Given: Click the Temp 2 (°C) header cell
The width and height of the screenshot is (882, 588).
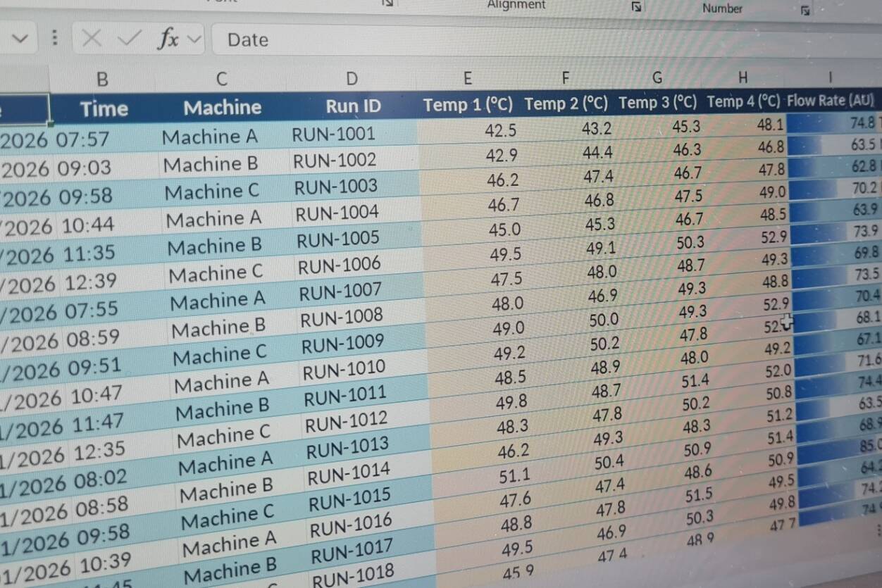Looking at the screenshot, I should pyautogui.click(x=566, y=104).
